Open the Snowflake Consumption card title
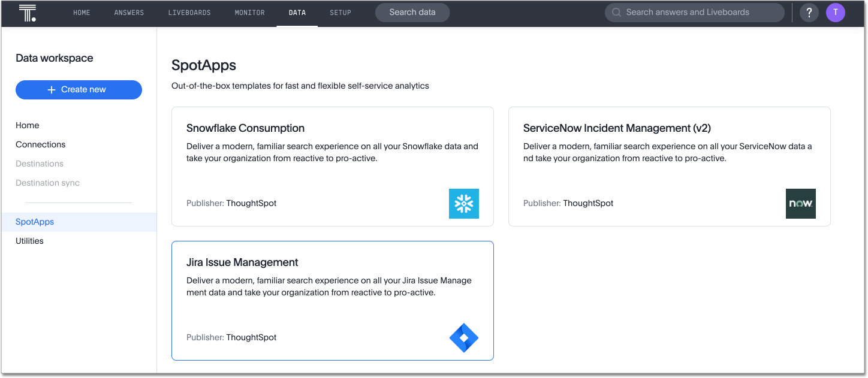The height and width of the screenshot is (378, 868). tap(245, 128)
